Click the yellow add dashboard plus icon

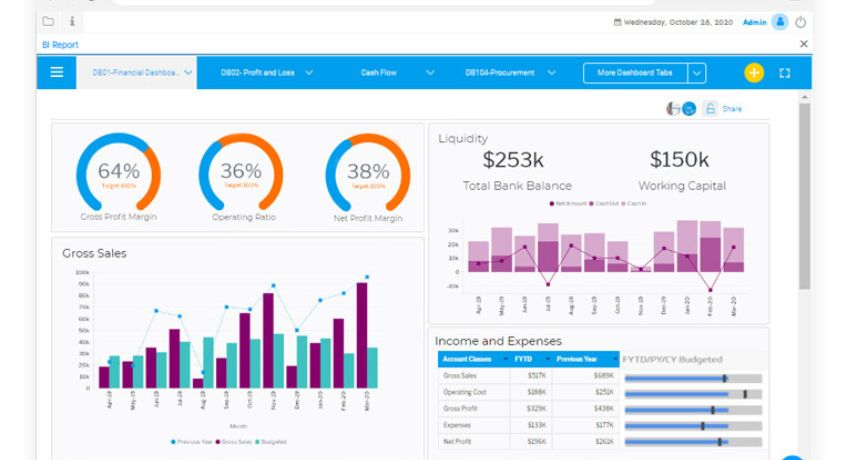[753, 73]
